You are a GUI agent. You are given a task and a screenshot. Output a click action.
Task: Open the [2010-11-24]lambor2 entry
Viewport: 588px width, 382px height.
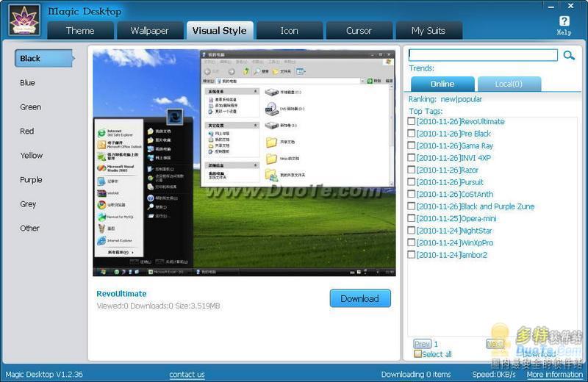point(452,255)
